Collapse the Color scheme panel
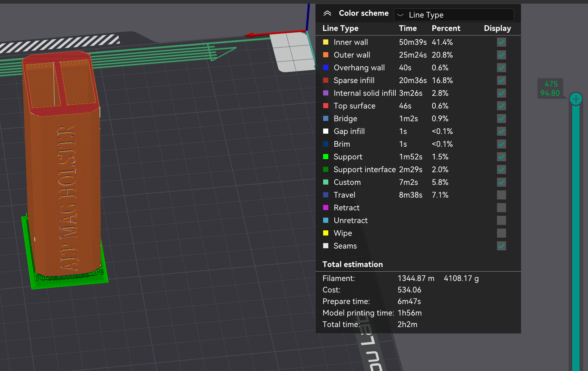 (x=327, y=13)
